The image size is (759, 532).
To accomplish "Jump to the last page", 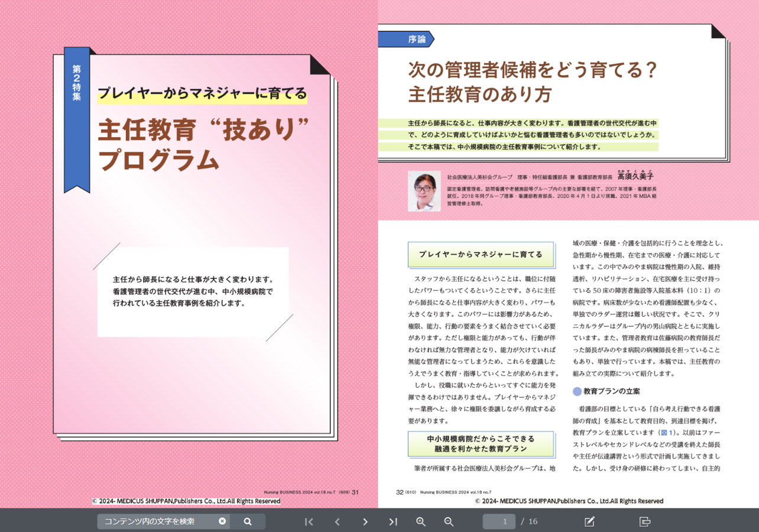I will point(393,522).
